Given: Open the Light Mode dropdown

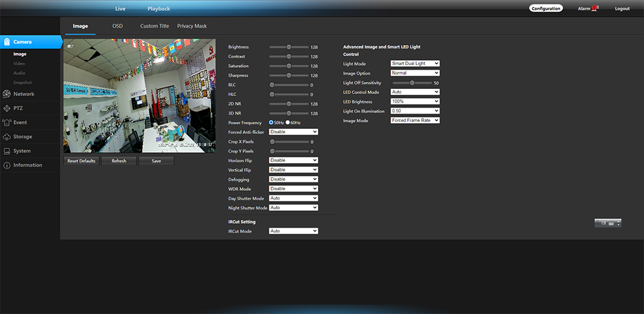Looking at the screenshot, I should [x=415, y=63].
